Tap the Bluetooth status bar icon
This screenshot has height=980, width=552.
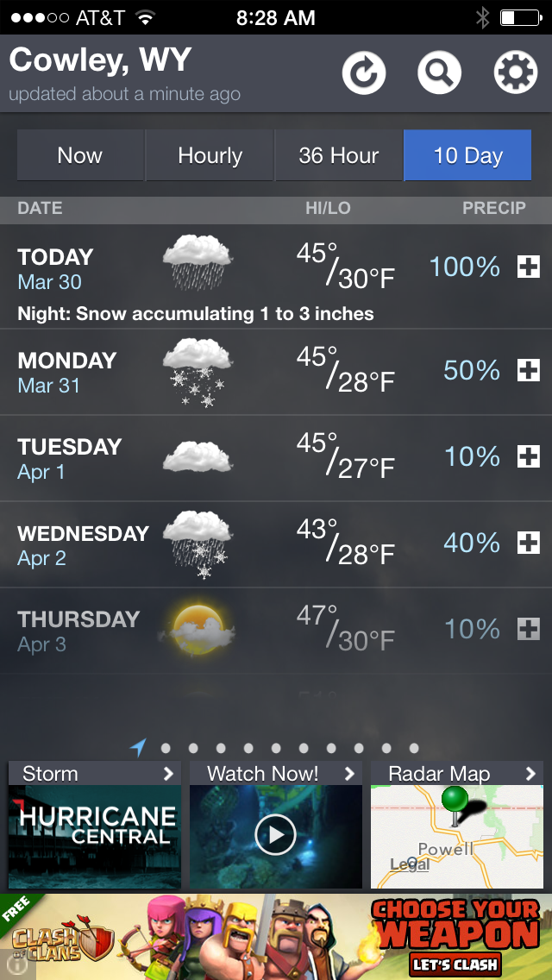click(482, 17)
